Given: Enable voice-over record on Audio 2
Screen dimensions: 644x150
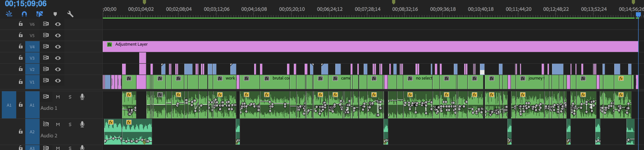Looking at the screenshot, I should (x=82, y=124).
